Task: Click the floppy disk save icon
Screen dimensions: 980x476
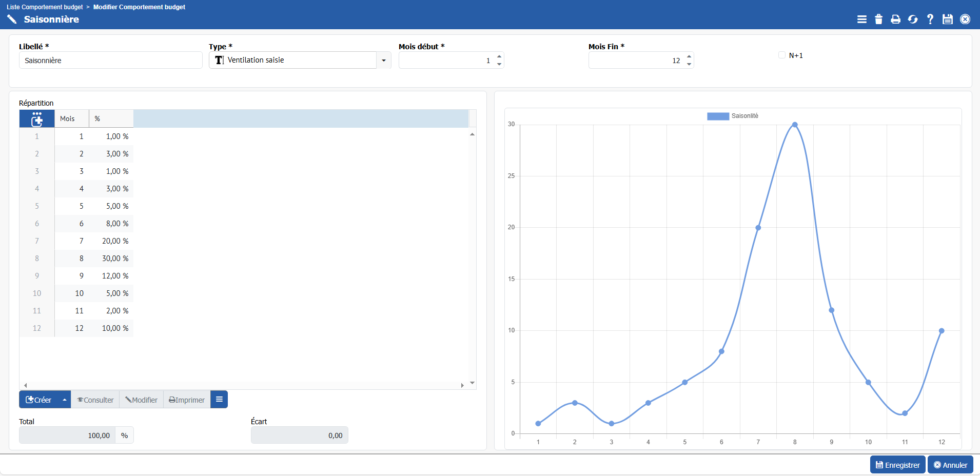Action: pos(947,19)
